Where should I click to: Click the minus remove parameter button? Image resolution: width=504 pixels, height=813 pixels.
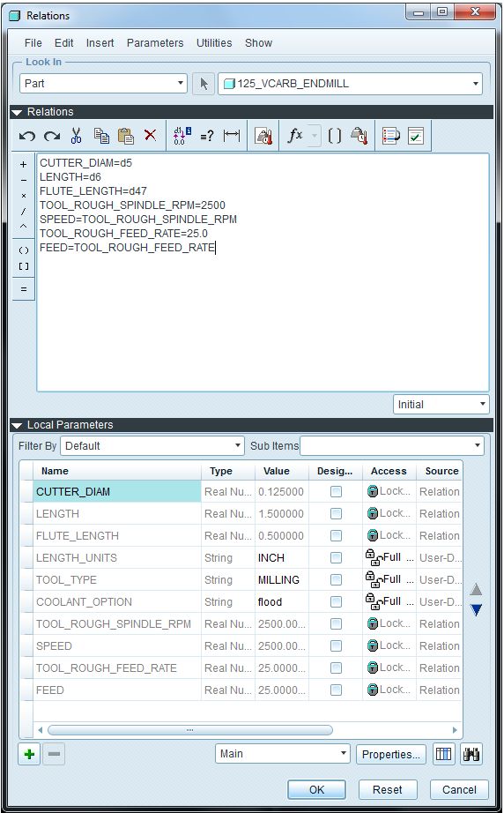click(54, 754)
